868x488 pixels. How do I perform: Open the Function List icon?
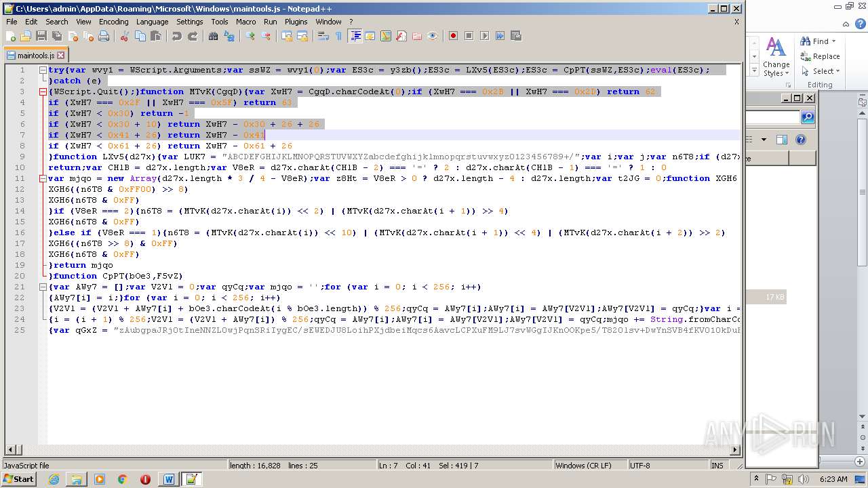401,36
